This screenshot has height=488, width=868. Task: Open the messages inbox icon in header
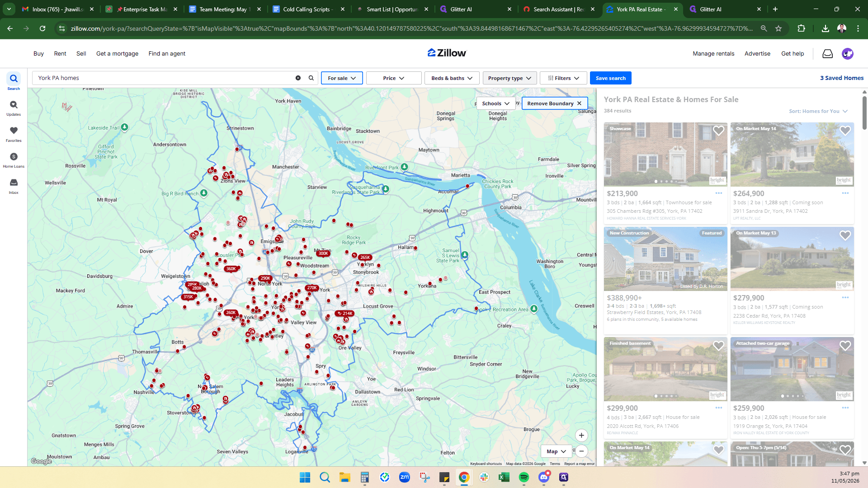pyautogui.click(x=827, y=54)
